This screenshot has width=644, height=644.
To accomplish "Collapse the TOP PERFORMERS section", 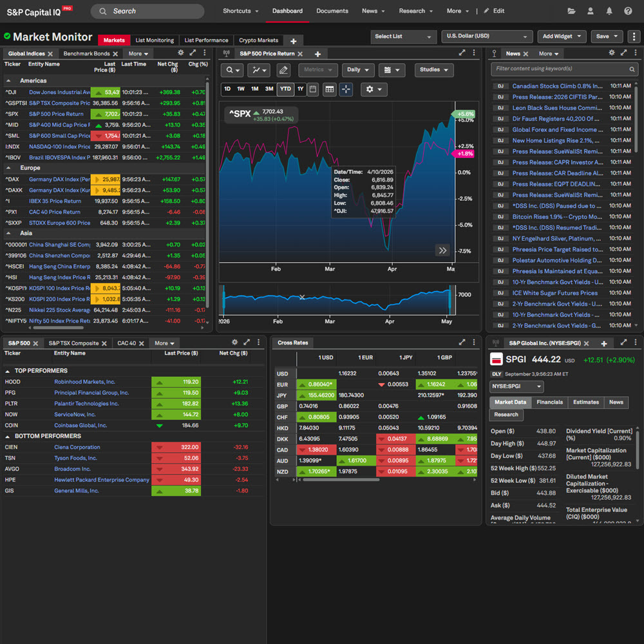I will 7,371.
